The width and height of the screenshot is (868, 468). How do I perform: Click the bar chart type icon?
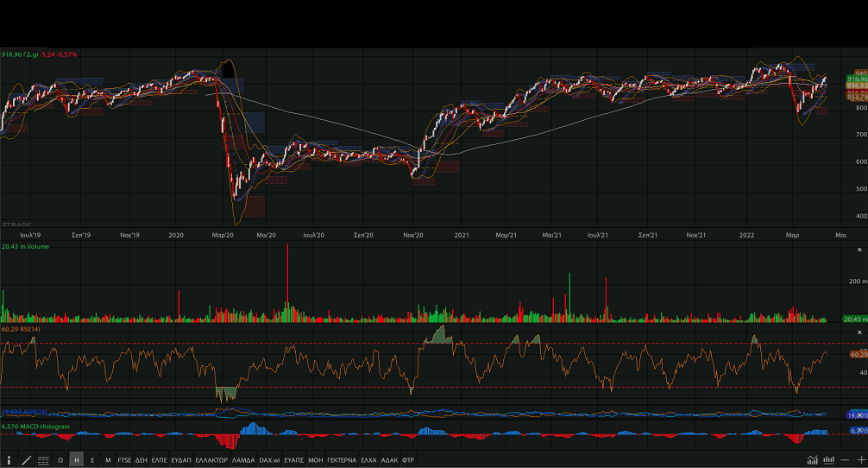pos(829,460)
